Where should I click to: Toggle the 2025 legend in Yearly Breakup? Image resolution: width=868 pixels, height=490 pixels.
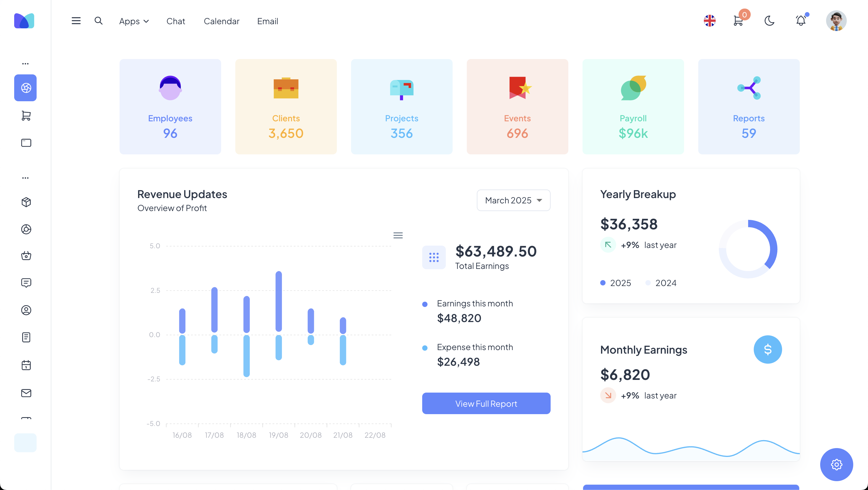point(616,283)
